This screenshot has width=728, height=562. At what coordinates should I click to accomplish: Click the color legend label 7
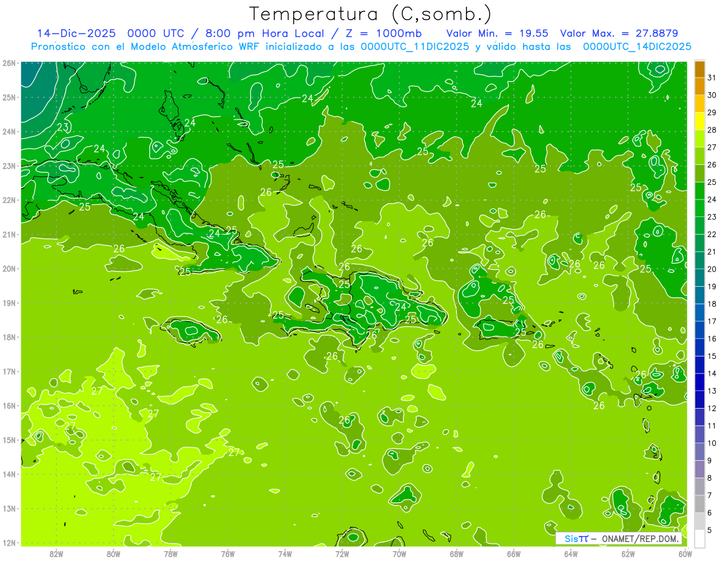click(710, 495)
